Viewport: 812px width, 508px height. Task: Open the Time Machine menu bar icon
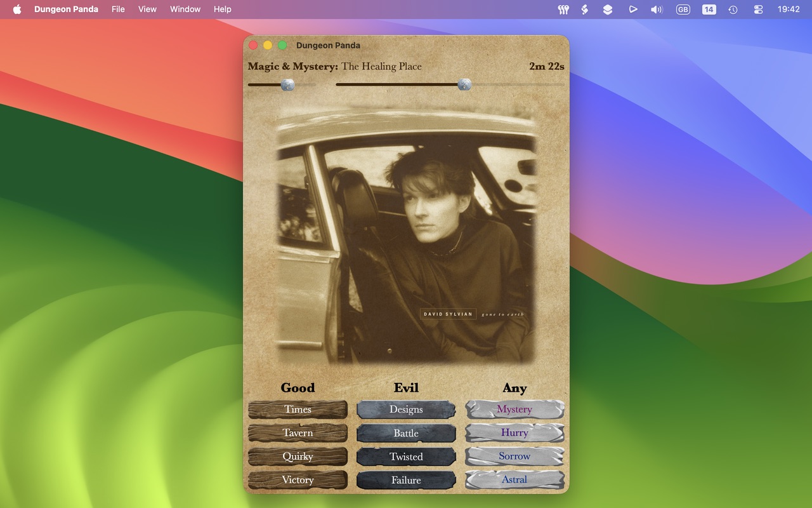click(x=733, y=10)
